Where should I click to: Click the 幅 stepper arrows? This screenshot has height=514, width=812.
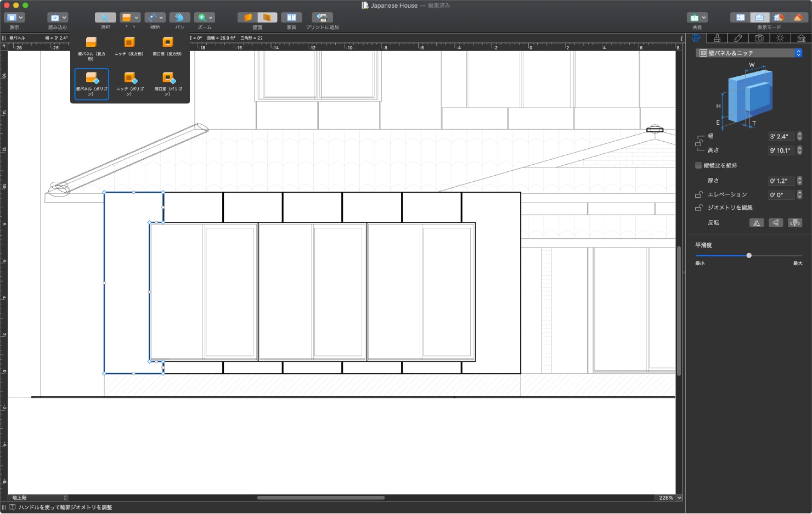pos(799,136)
